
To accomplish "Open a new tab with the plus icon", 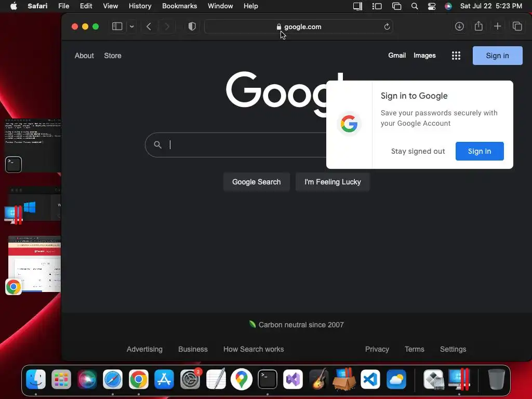I will point(497,26).
